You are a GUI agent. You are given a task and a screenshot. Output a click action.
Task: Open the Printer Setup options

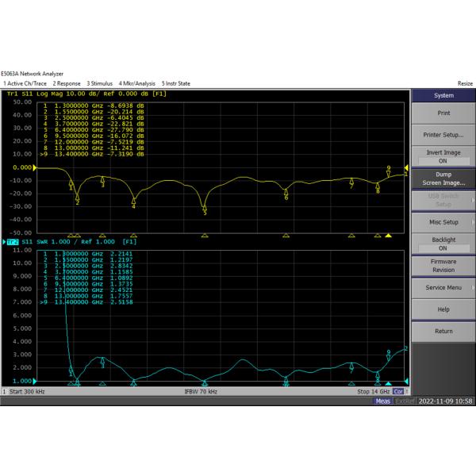443,135
